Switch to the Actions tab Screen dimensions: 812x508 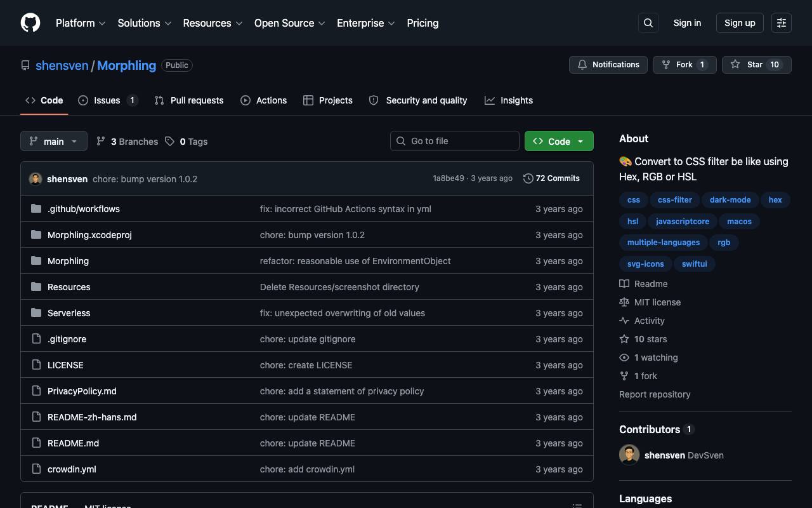pos(263,100)
